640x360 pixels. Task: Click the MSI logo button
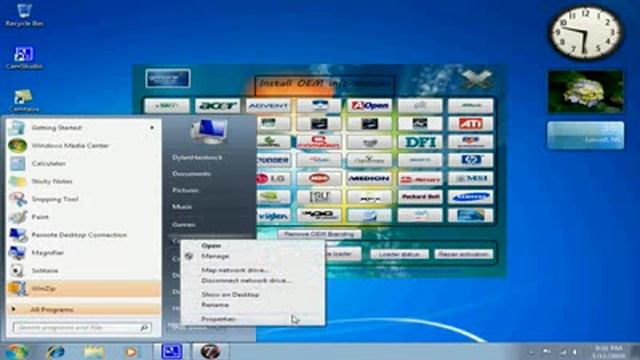470,178
